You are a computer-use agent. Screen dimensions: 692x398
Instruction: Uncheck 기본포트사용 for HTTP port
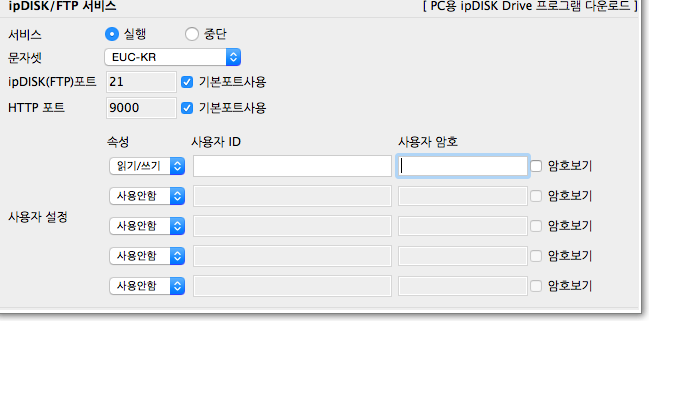(187, 108)
